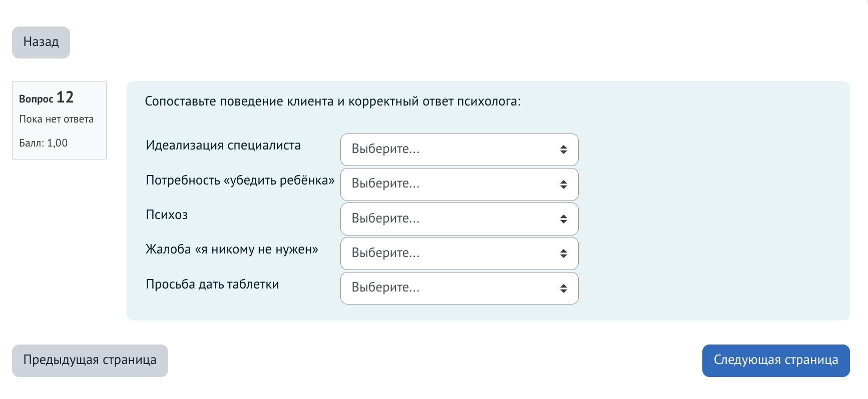Open the dropdown for «Жалоба «я никому не нужен»»
This screenshot has height=399, width=868.
tap(459, 253)
